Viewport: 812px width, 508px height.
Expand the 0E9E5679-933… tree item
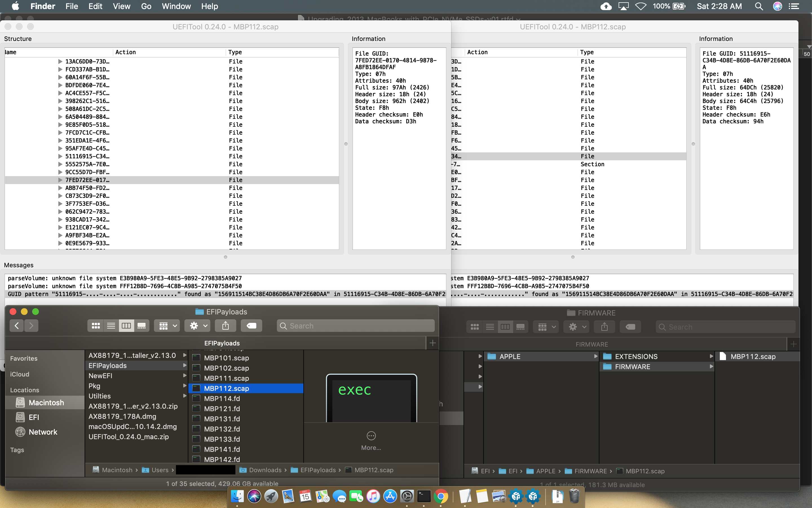pyautogui.click(x=60, y=243)
